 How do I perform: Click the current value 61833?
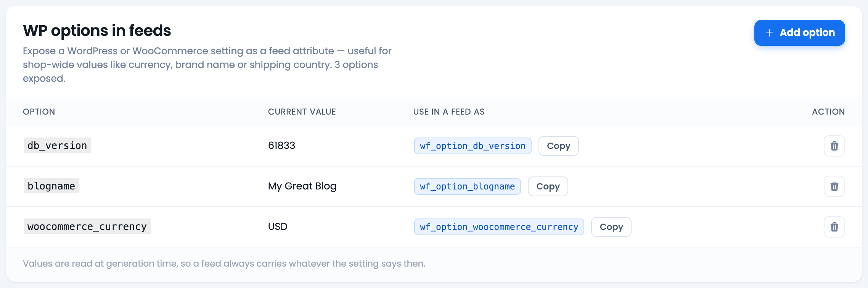pyautogui.click(x=281, y=146)
